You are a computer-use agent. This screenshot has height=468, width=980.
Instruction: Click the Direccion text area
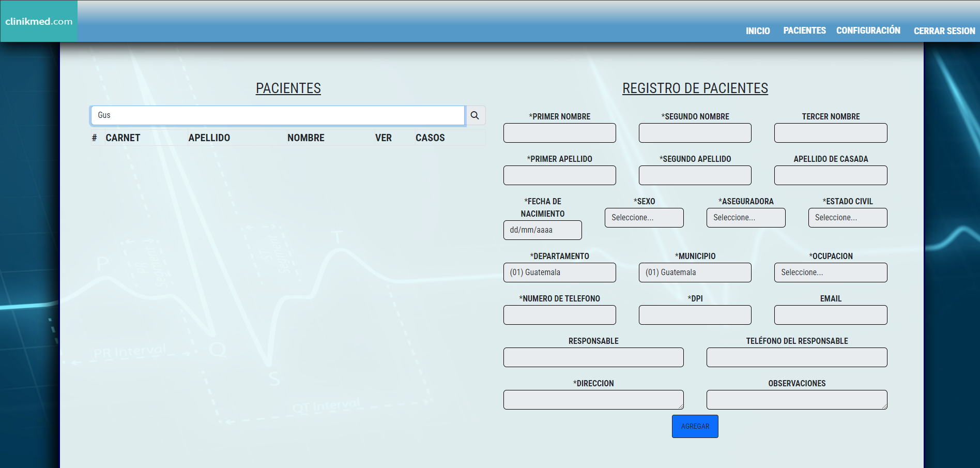point(593,400)
